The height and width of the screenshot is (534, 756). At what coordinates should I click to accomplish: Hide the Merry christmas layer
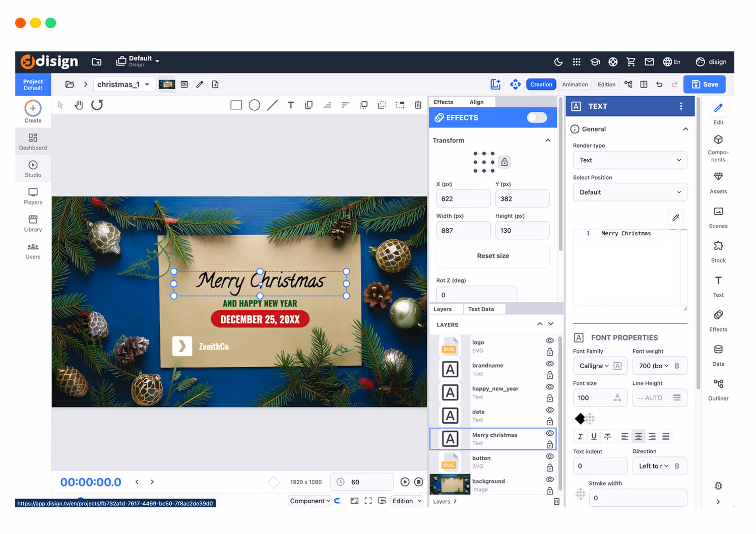(550, 433)
